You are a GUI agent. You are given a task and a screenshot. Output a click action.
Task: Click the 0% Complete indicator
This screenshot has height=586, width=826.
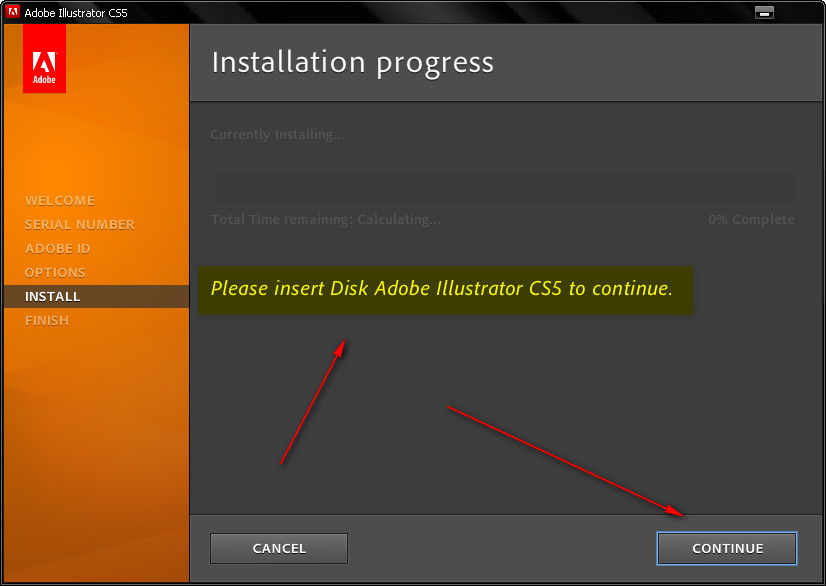click(751, 219)
